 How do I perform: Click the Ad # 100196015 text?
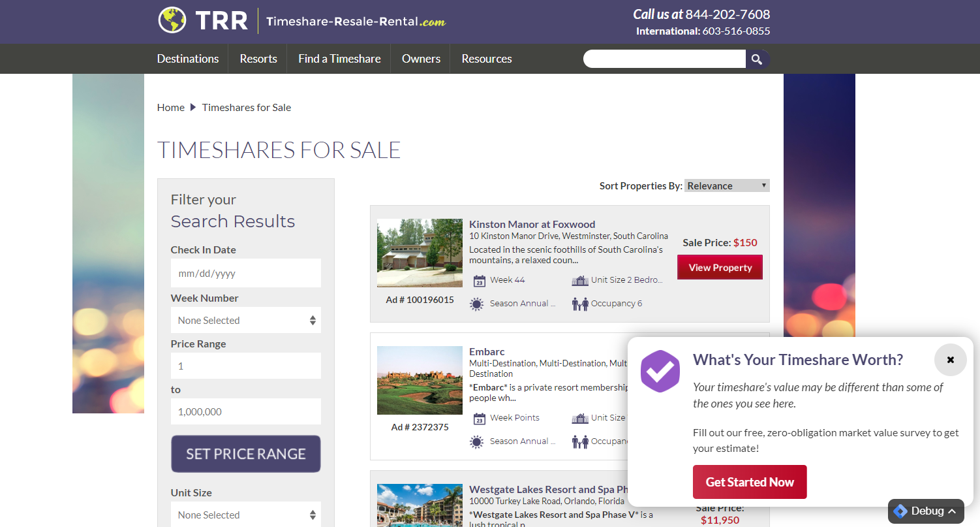point(420,300)
